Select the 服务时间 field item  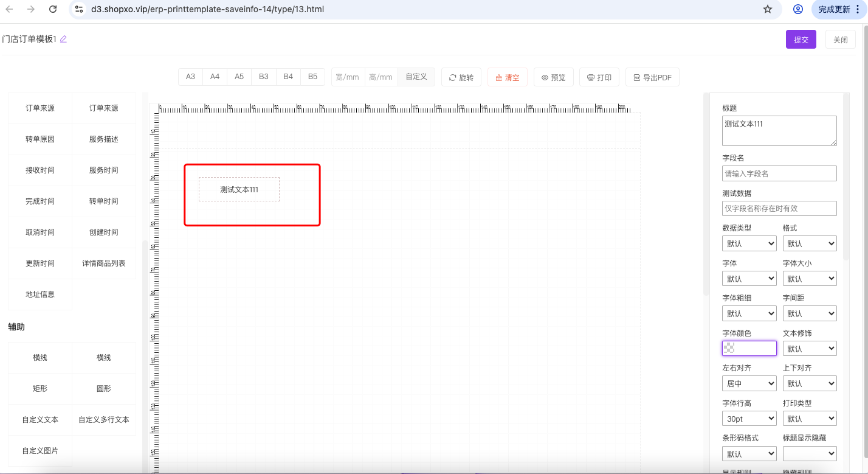click(x=104, y=170)
